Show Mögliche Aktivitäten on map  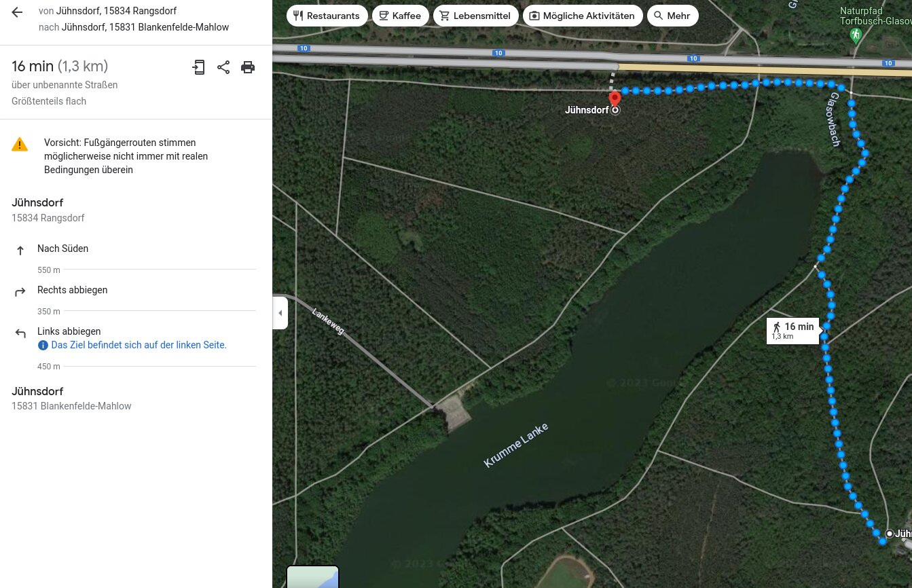coord(583,16)
